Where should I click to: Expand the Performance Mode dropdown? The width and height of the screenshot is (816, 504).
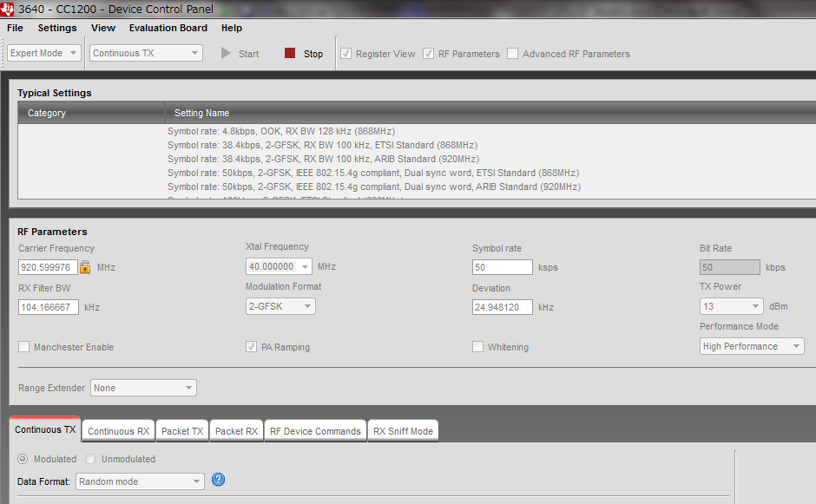[752, 346]
